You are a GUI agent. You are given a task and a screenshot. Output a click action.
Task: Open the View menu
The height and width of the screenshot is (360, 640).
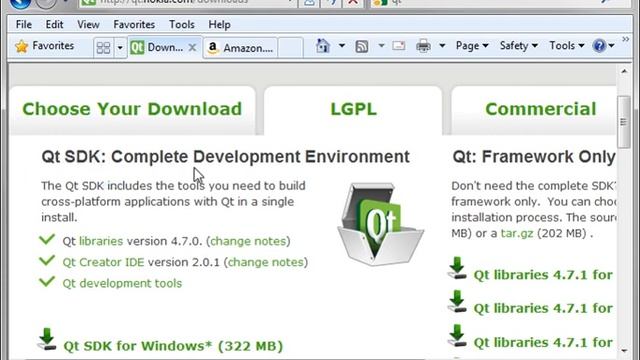coord(88,25)
